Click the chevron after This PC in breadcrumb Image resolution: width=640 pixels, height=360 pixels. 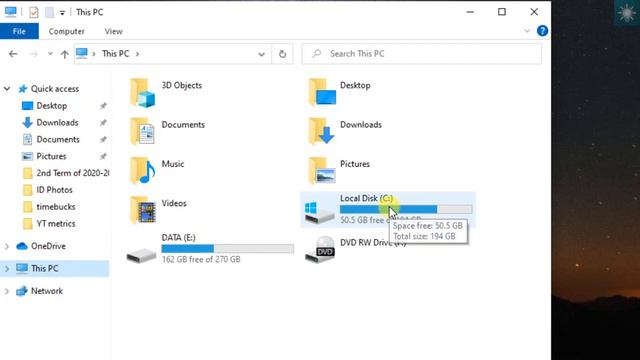pos(138,54)
